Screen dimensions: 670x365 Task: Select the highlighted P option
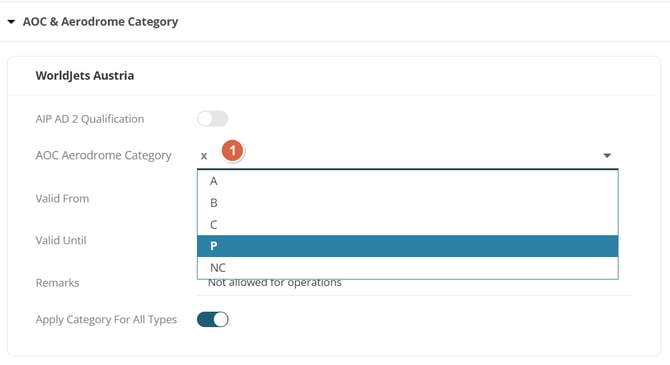tap(408, 246)
